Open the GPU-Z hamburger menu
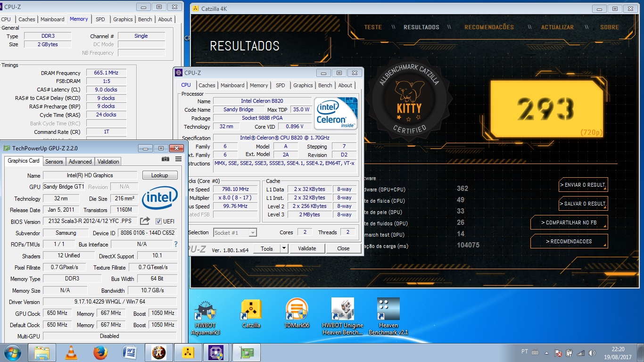This screenshot has height=362, width=644. coord(178,159)
